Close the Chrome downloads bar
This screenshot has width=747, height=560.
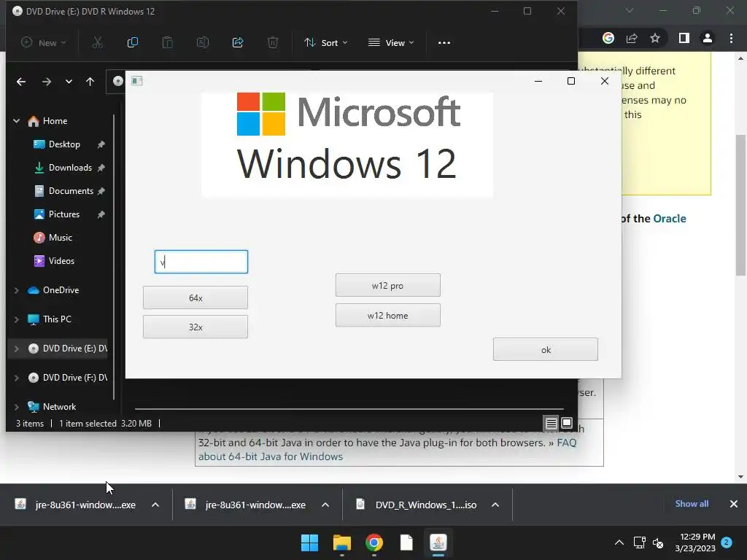coord(734,504)
